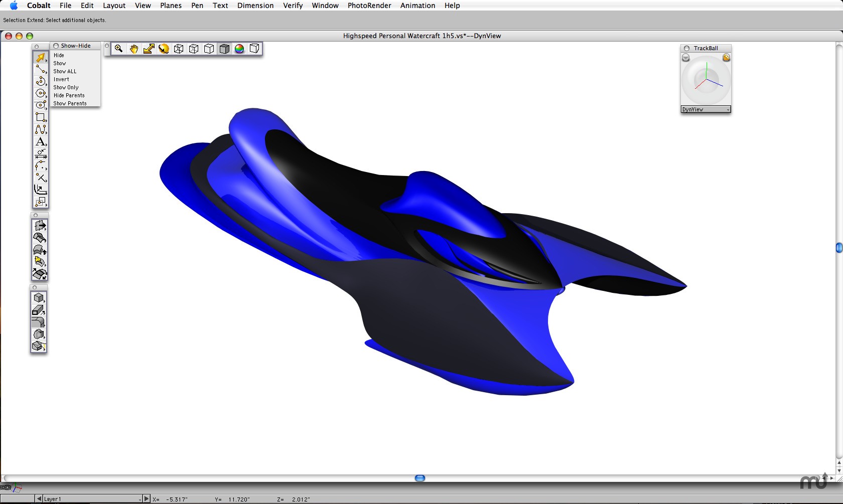Click the horizontal scrollbar blue thumb
Viewport: 843px width, 504px height.
[x=420, y=478]
